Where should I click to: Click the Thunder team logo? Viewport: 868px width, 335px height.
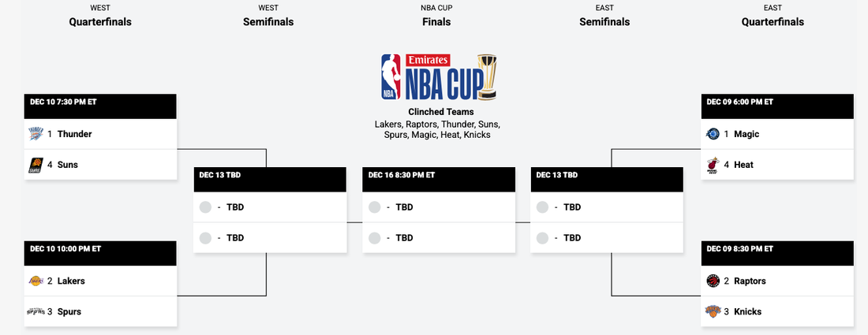(36, 134)
